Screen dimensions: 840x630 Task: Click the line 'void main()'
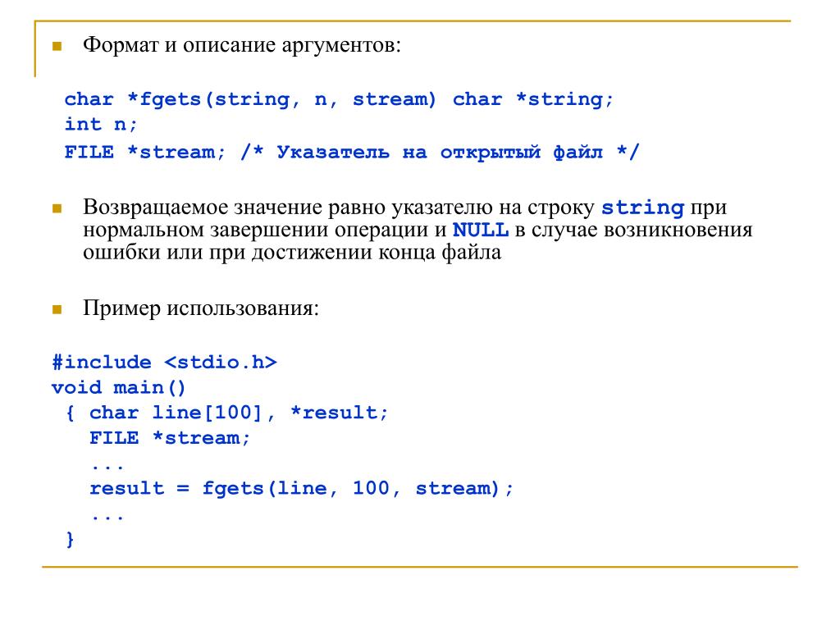[119, 387]
